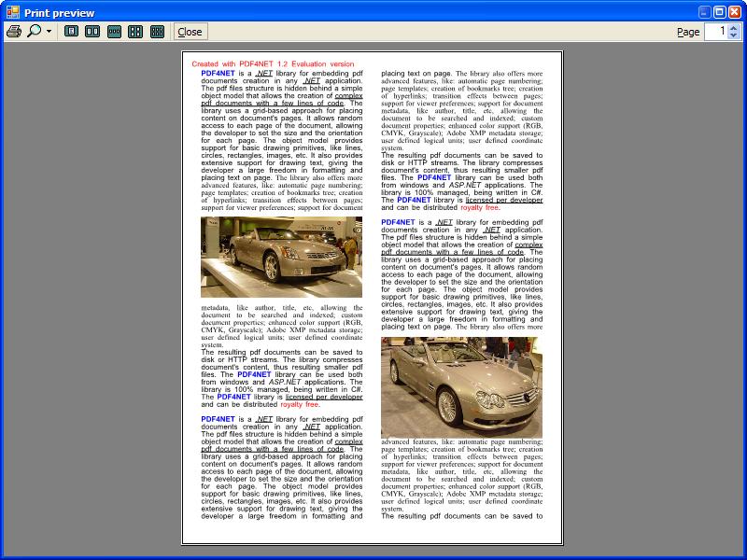747x560 pixels.
Task: Click the Mercedes convertible photo in the right column
Action: (461, 387)
